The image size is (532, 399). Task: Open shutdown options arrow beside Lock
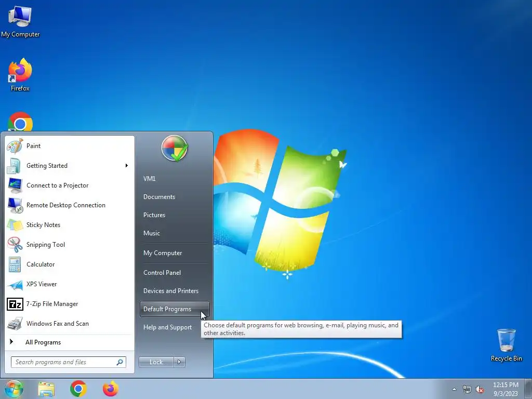pos(179,362)
